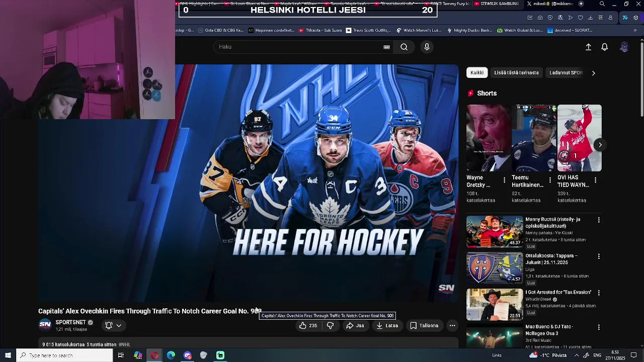The image size is (644, 362).
Task: Open the Windows Start menu
Action: click(x=8, y=355)
